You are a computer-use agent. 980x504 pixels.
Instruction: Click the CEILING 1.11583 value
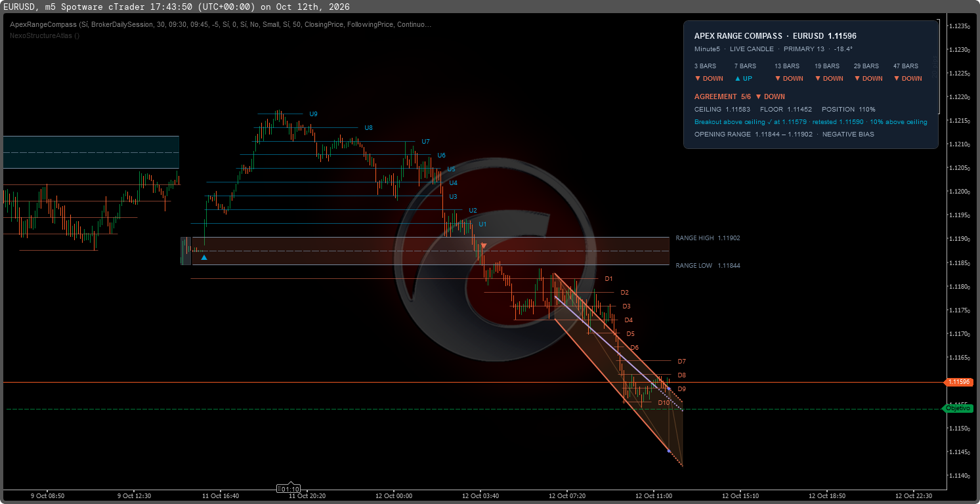tap(722, 110)
